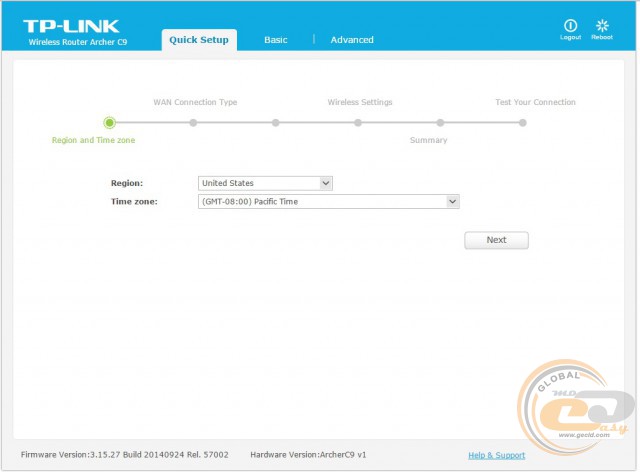The image size is (640, 472).
Task: Click the Summary step label
Action: point(428,140)
